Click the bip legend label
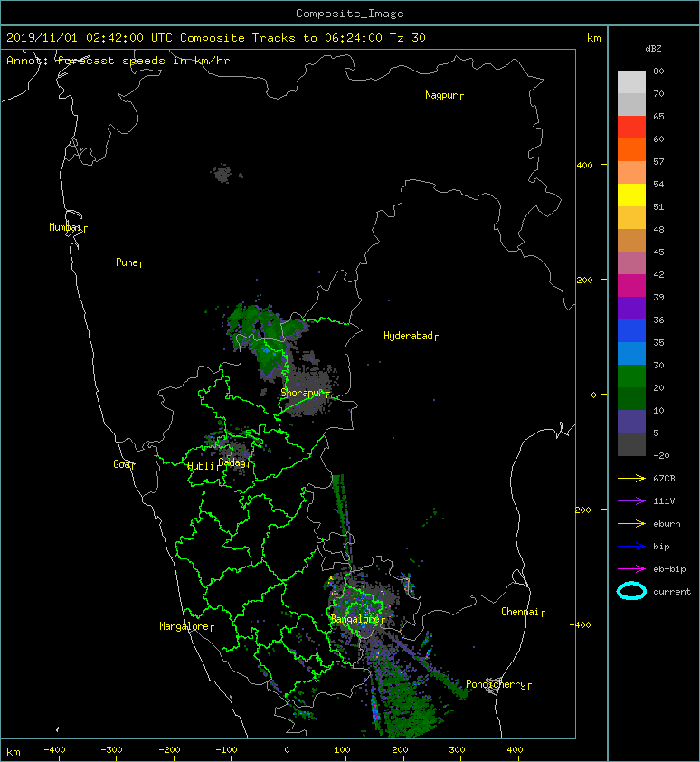Image resolution: width=700 pixels, height=762 pixels. (x=661, y=547)
